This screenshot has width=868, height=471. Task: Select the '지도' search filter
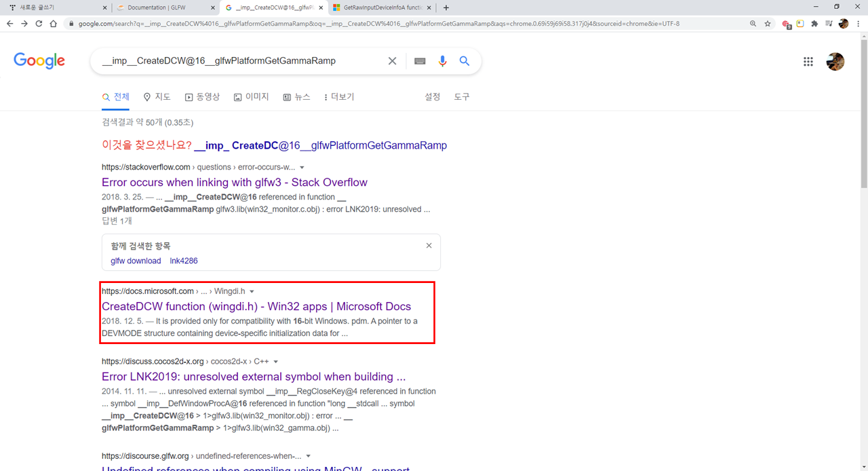click(x=157, y=97)
